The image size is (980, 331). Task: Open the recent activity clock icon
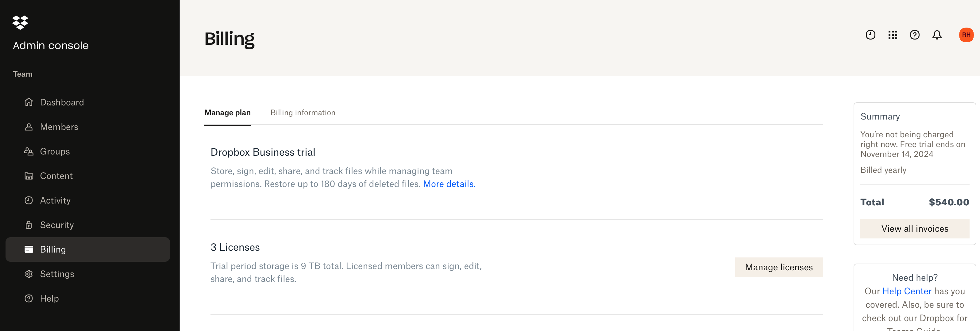[870, 35]
